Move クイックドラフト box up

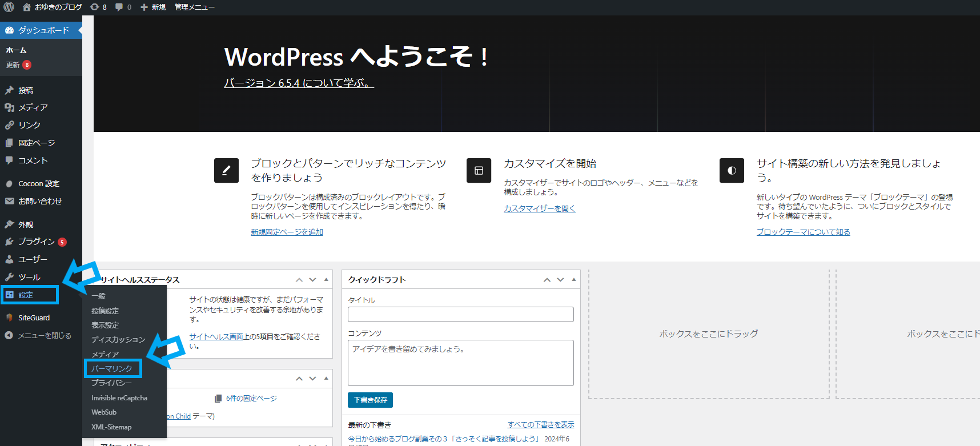[547, 280]
